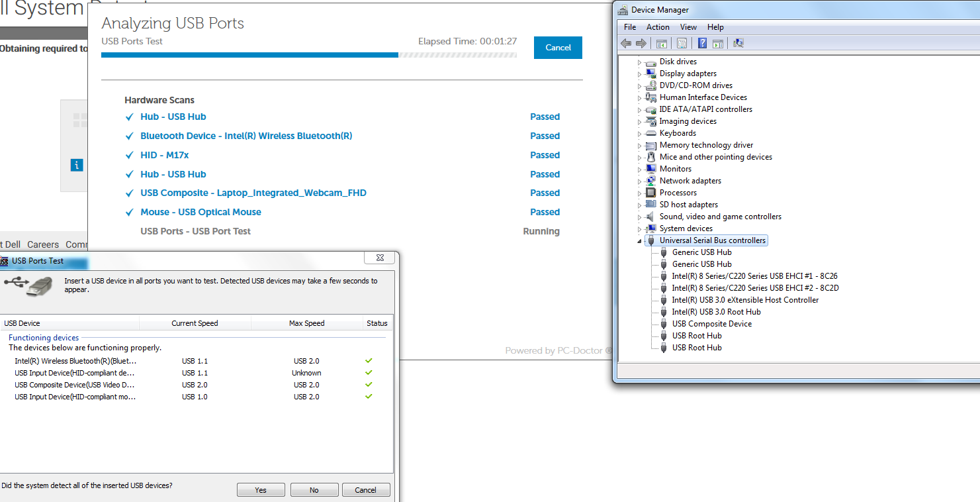The height and width of the screenshot is (502, 980).
Task: Click the USB Ports Test progress bar
Action: (x=309, y=55)
